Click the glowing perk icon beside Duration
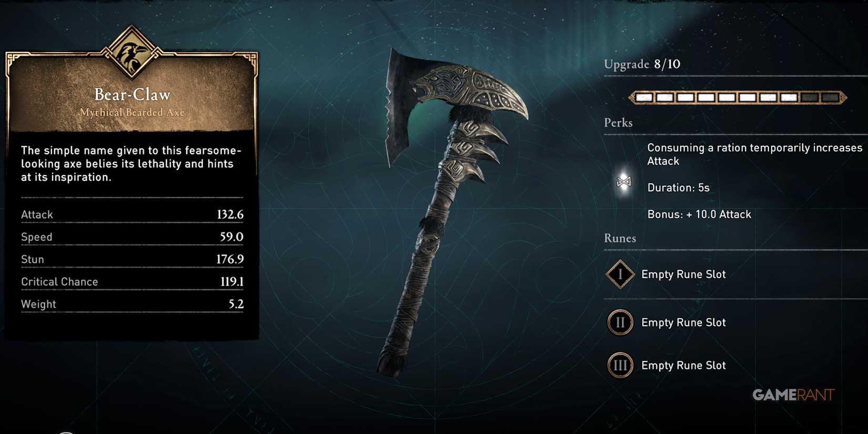 point(623,182)
